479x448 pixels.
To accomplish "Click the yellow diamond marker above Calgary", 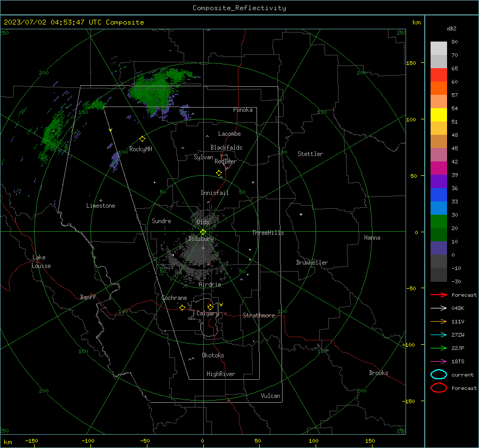I will point(210,307).
